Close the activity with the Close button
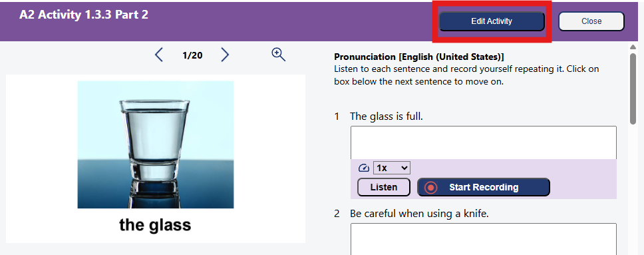Viewport: 644px width, 255px height. [x=591, y=21]
